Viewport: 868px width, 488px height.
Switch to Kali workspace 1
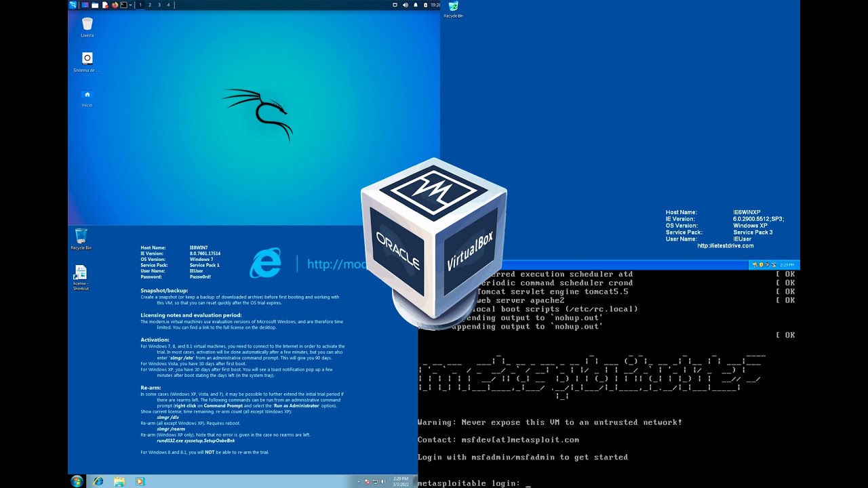(x=140, y=5)
